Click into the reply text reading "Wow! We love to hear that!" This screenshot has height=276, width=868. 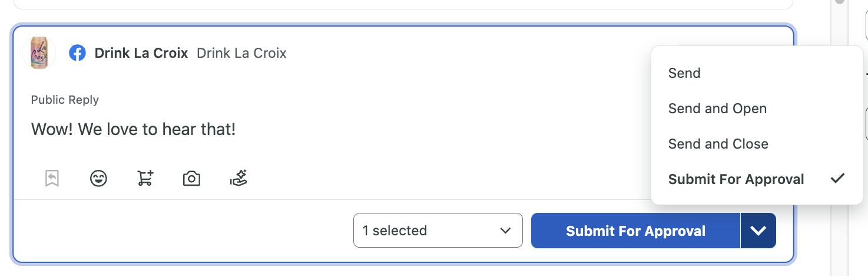click(134, 129)
